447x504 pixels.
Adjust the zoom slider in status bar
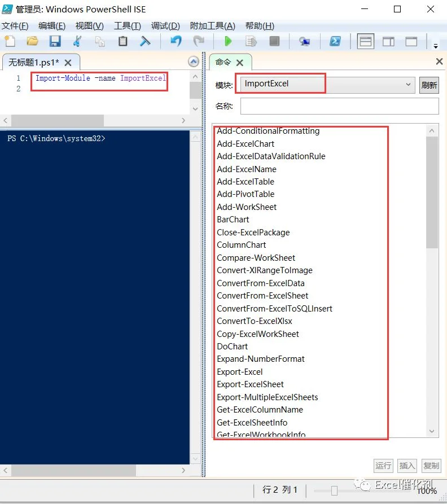click(x=334, y=490)
